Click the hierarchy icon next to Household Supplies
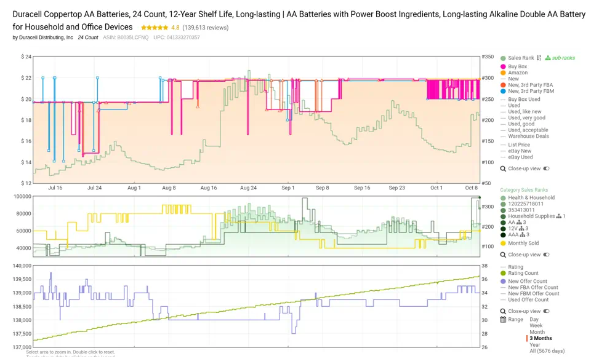This screenshot has width=615, height=364. click(x=559, y=216)
